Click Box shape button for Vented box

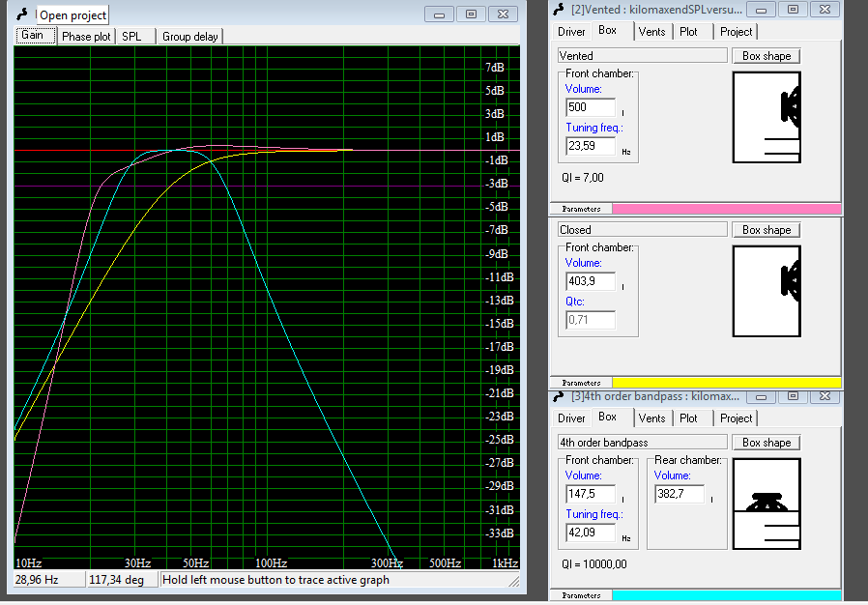[767, 56]
